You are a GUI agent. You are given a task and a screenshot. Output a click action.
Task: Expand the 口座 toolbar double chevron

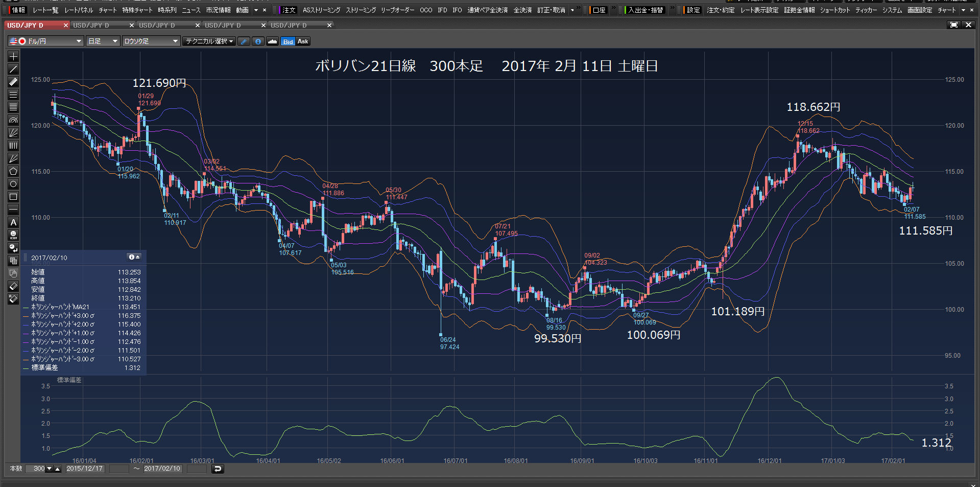[613, 9]
